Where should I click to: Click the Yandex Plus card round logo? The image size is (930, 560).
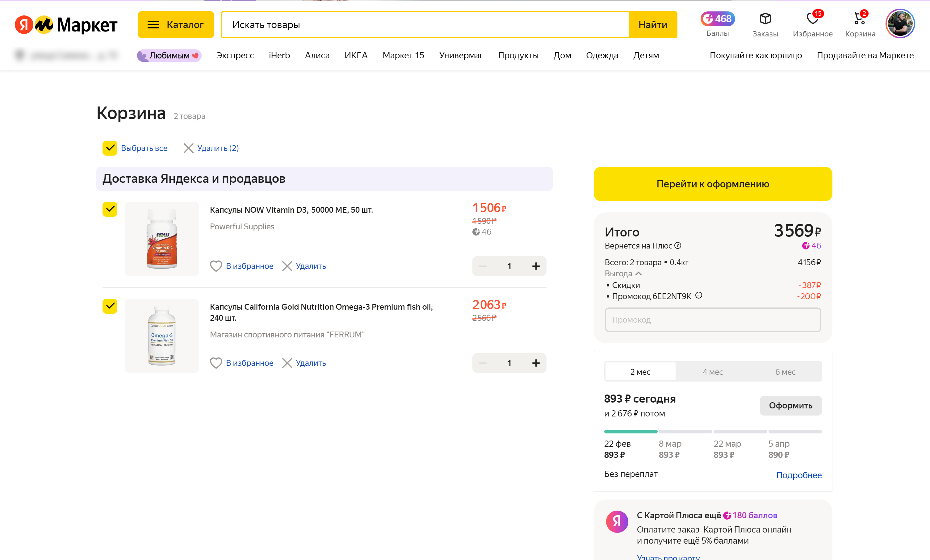617,522
